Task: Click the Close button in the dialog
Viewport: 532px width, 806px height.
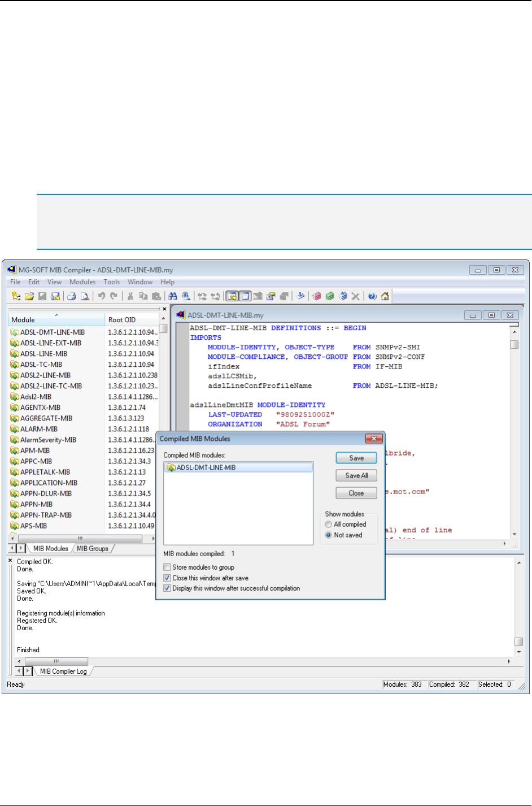Action: tap(356, 493)
